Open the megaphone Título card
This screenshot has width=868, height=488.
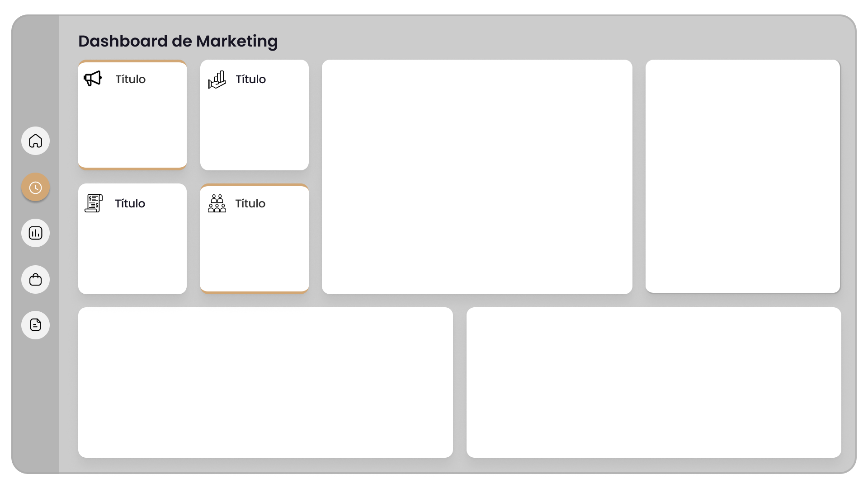click(x=132, y=114)
